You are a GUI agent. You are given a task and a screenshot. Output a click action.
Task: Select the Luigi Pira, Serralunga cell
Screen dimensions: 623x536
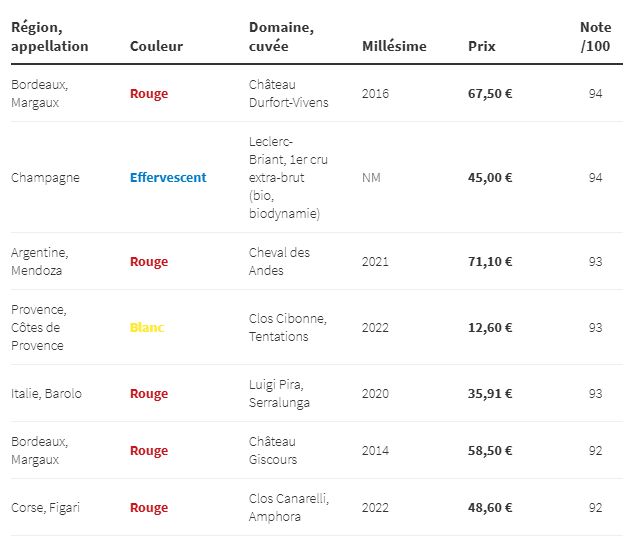279,394
